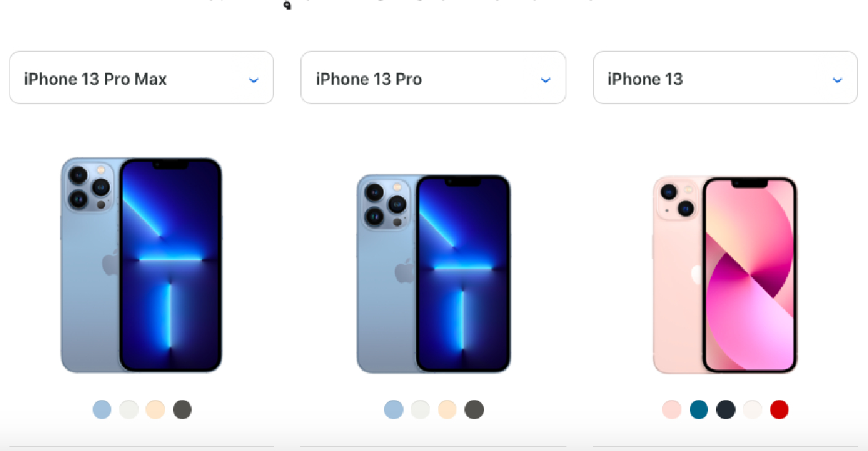Screen dimensions: 868x451
Task: Click the iPhone 13 Pro Max product image
Action: 141,265
